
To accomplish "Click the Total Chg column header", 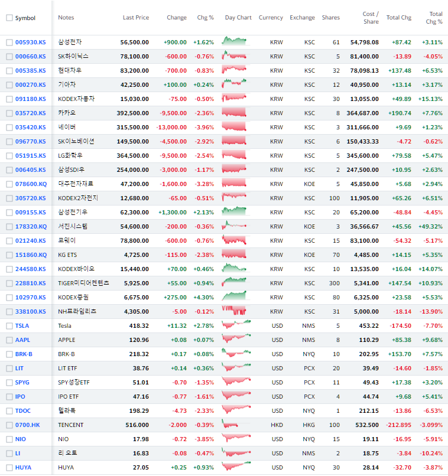I will (x=399, y=18).
